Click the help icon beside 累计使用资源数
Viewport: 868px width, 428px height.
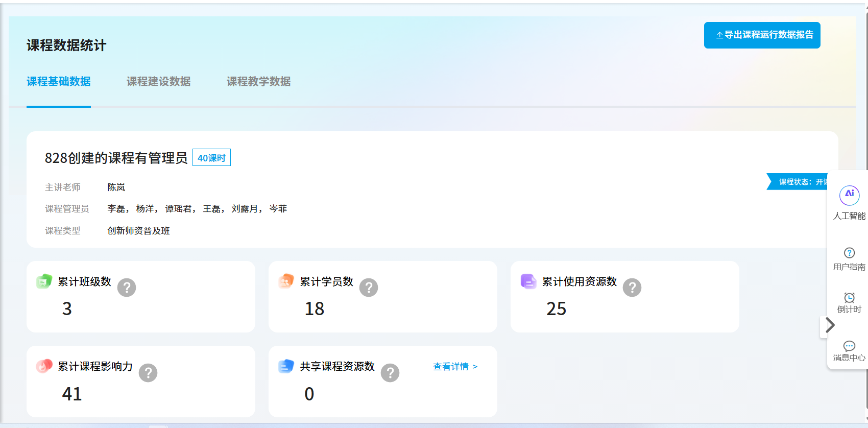click(632, 288)
